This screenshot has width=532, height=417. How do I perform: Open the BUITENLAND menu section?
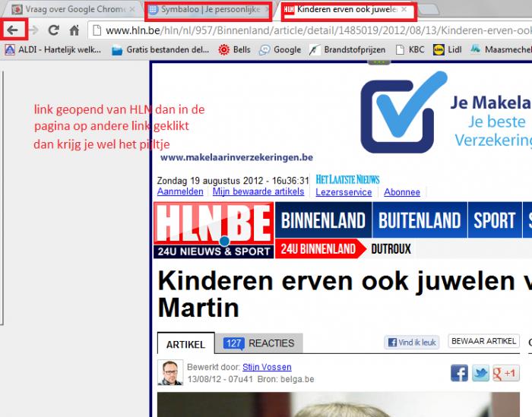point(420,220)
